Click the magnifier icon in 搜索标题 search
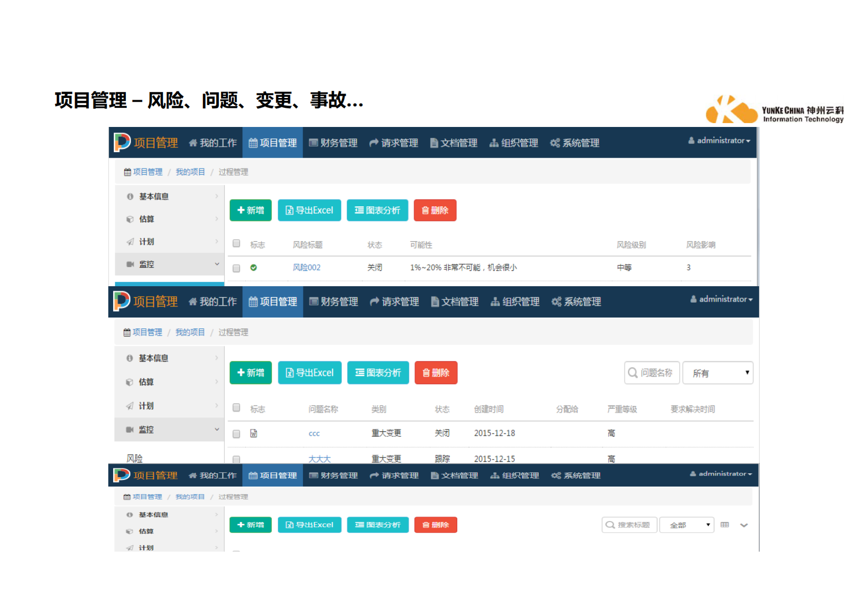Viewport: 868px width, 614px height. (610, 525)
